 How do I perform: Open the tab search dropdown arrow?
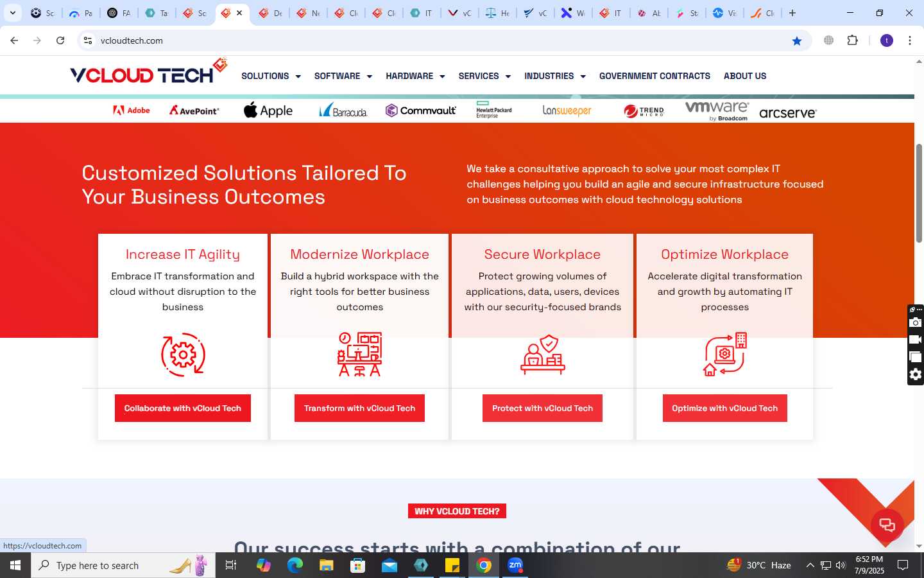[x=13, y=13]
